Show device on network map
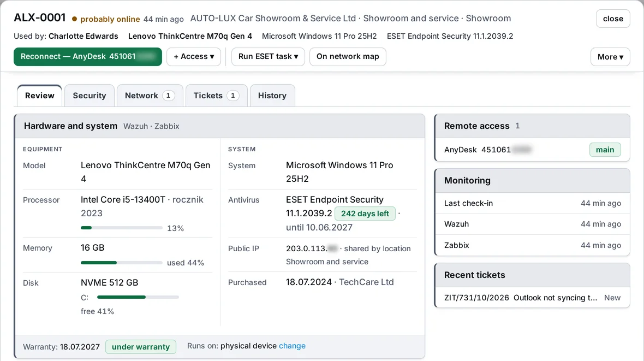644x361 pixels. tap(348, 57)
